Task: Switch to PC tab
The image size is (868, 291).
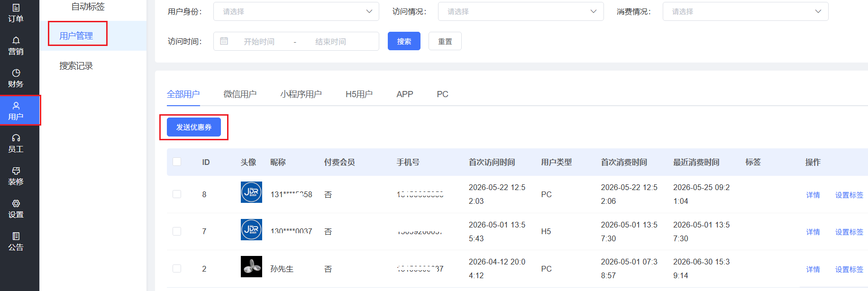Action: [x=442, y=94]
